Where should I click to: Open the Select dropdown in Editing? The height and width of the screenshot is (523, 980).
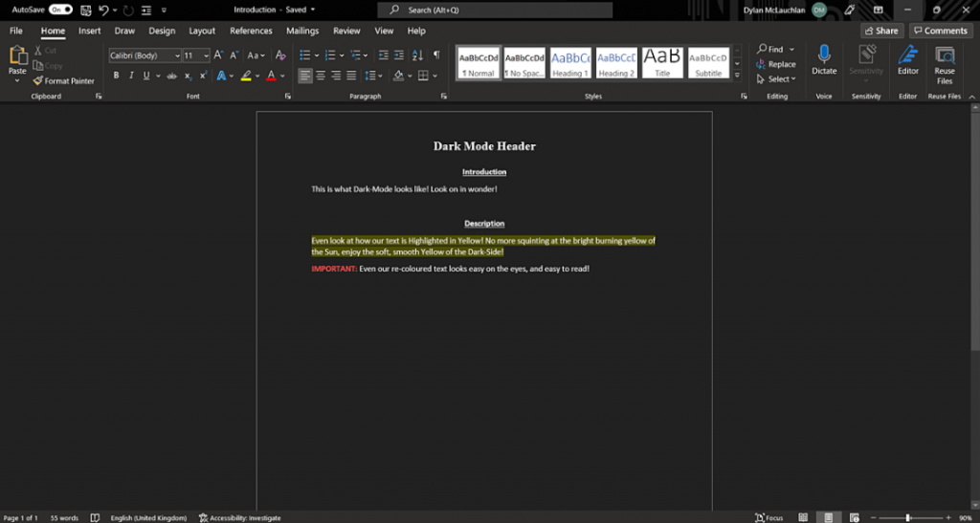775,79
